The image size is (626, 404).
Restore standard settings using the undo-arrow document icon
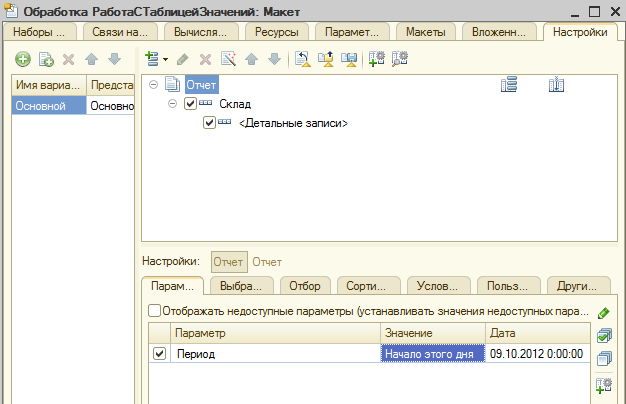pos(303,59)
